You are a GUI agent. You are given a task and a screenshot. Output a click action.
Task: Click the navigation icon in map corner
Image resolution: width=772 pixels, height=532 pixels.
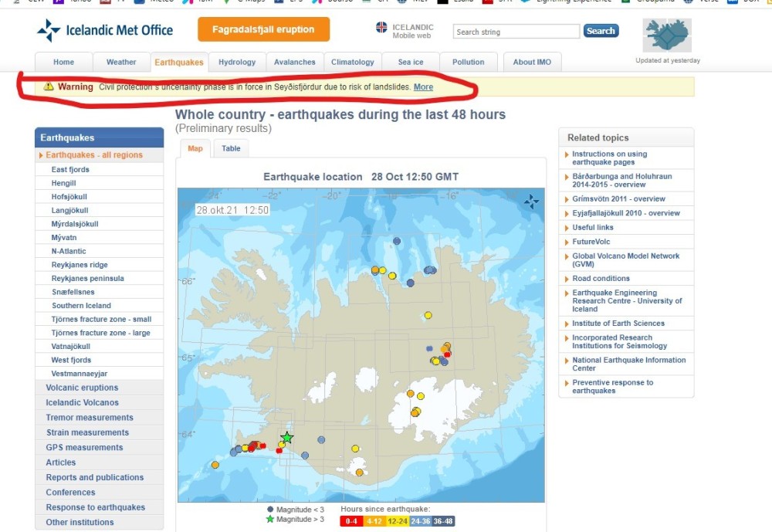point(531,202)
